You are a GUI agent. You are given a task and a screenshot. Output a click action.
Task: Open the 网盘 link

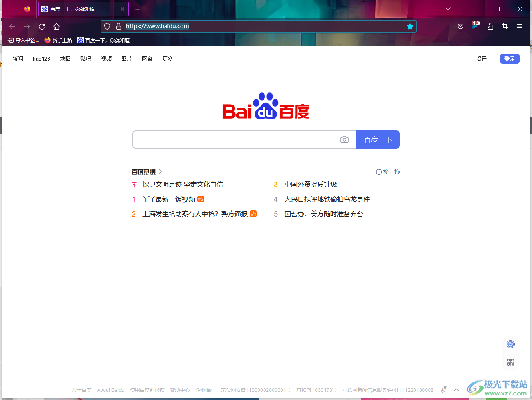point(147,59)
